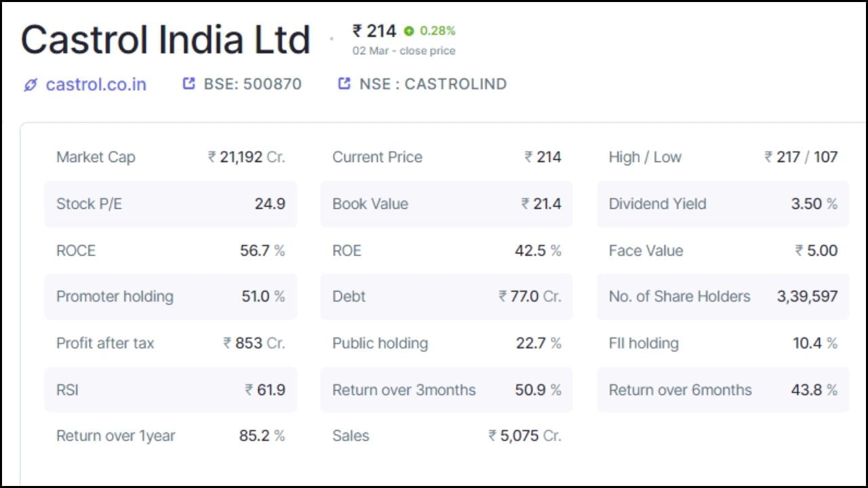Click the Return over 1year percentage

[262, 436]
